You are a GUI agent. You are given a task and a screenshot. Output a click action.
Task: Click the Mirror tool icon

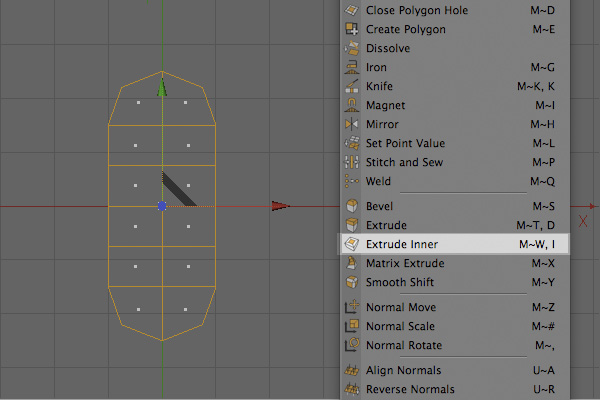(x=352, y=124)
